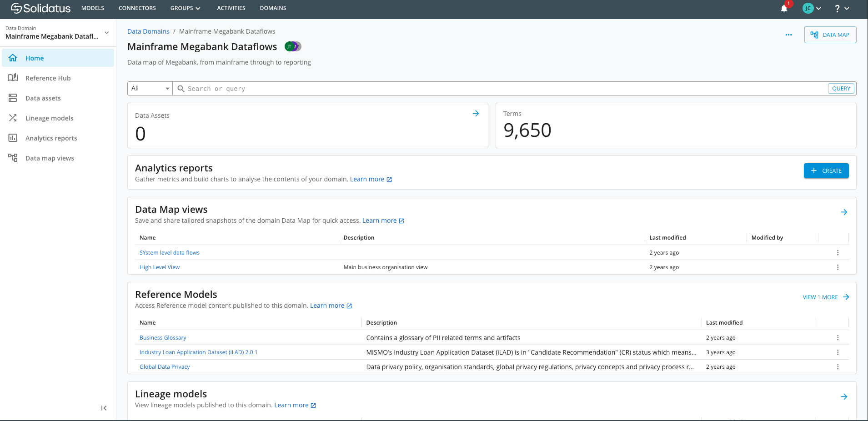Click the QUERY button
The height and width of the screenshot is (421, 868).
(x=841, y=89)
